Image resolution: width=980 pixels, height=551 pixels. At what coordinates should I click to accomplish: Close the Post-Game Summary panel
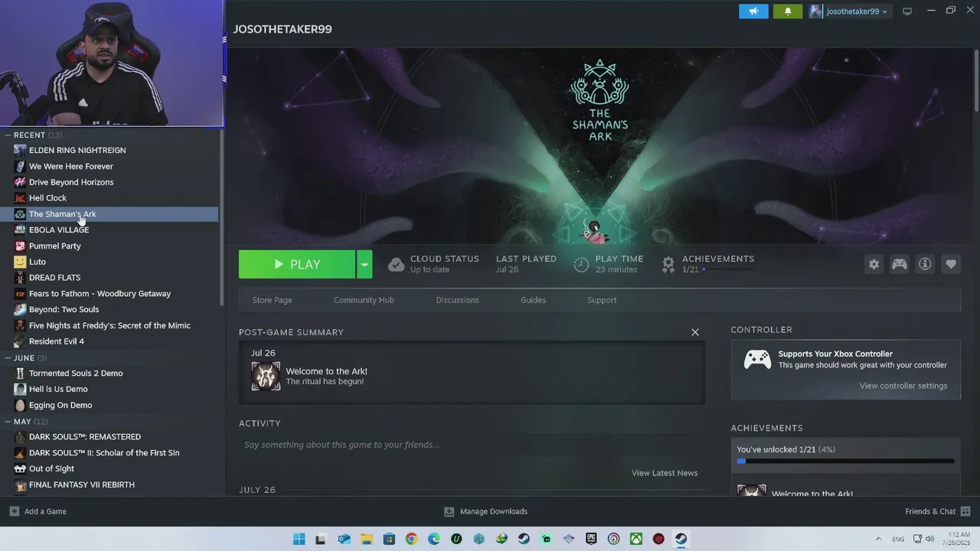point(695,332)
